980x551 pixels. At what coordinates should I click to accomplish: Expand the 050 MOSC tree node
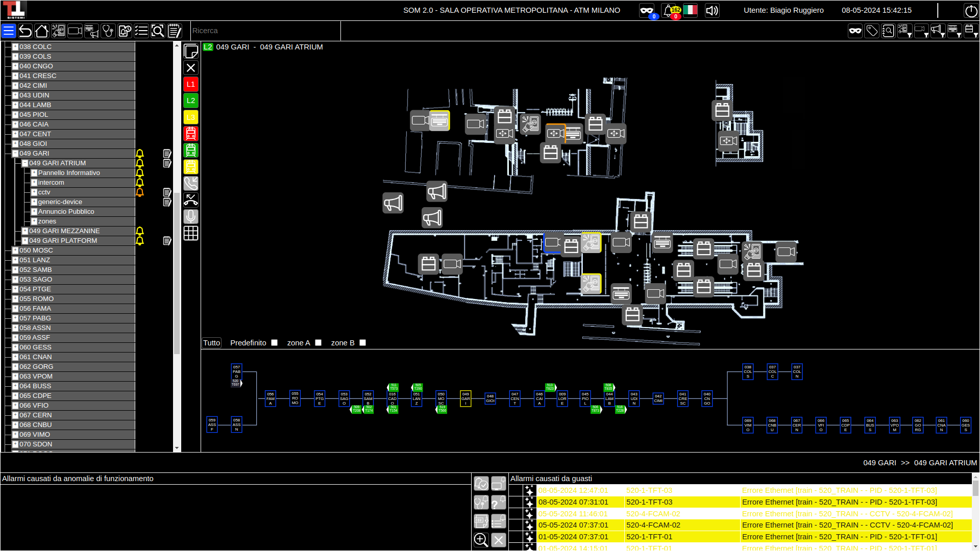pos(15,251)
